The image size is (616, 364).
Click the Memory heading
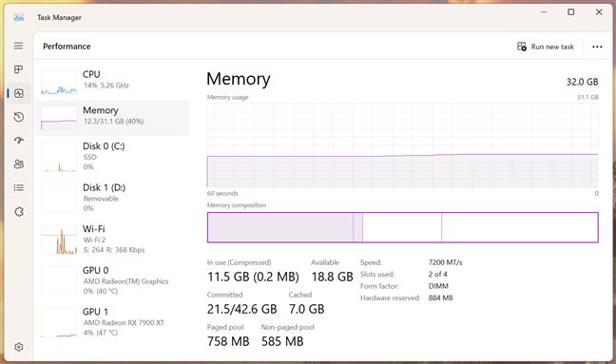(x=239, y=79)
